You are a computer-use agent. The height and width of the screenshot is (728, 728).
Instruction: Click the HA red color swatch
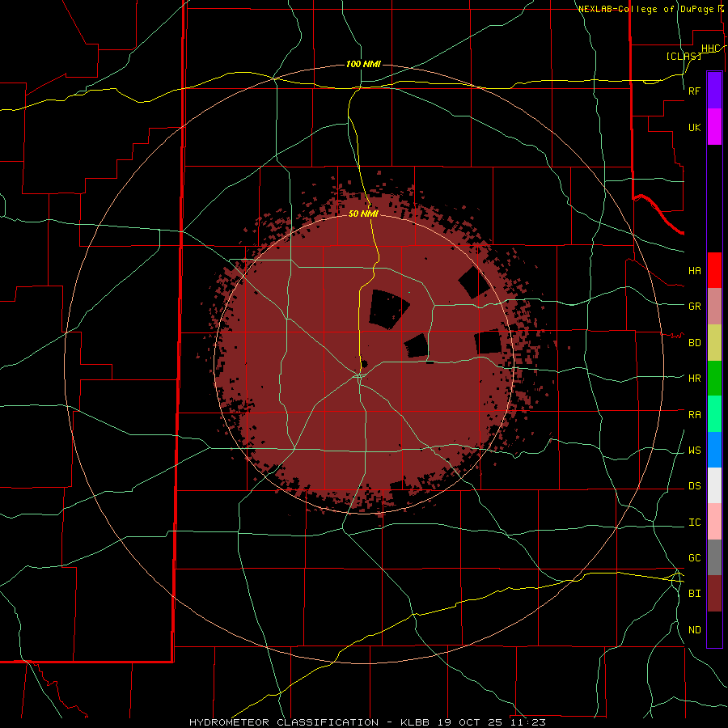714,270
